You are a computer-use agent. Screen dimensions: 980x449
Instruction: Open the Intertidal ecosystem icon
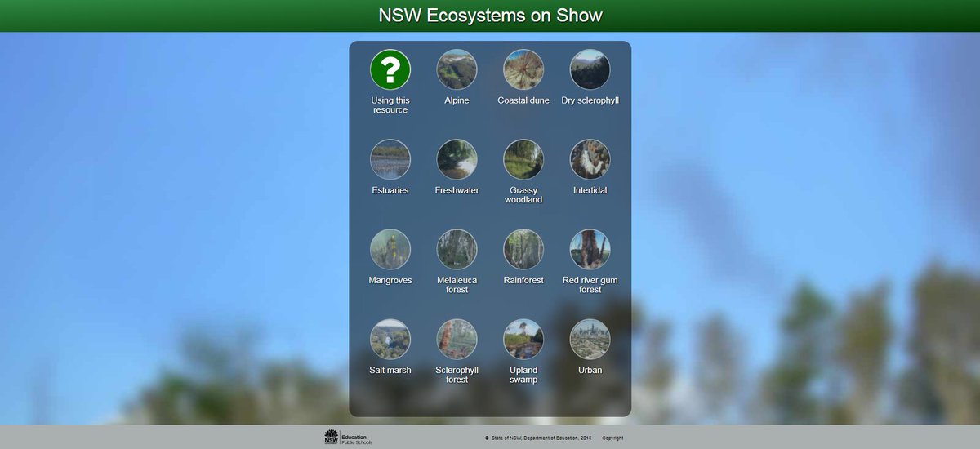click(590, 159)
